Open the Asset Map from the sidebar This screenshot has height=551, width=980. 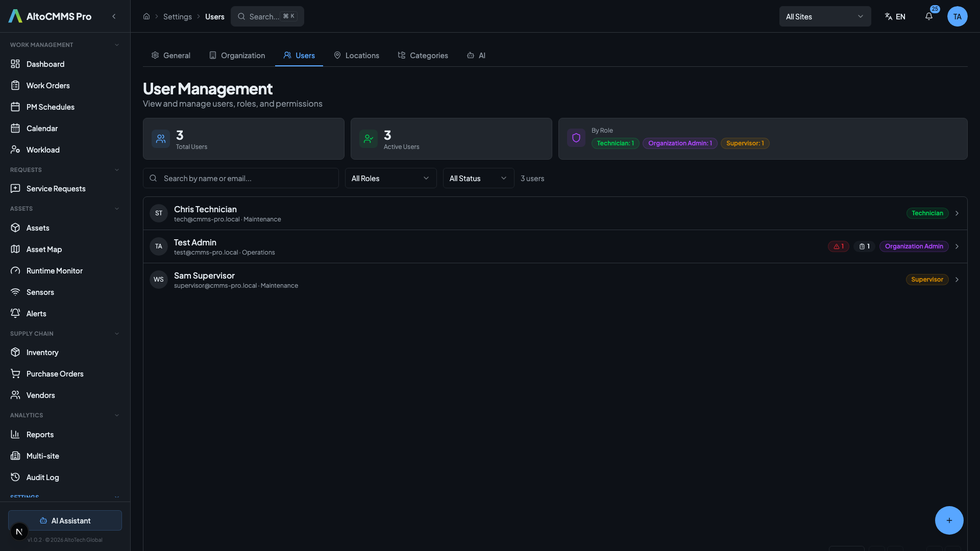tap(16, 249)
